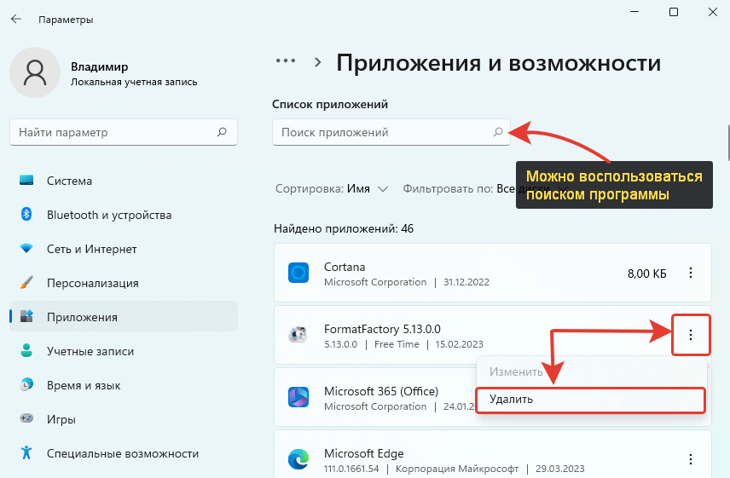Click the breadcrumb chevron arrow

pyautogui.click(x=318, y=62)
